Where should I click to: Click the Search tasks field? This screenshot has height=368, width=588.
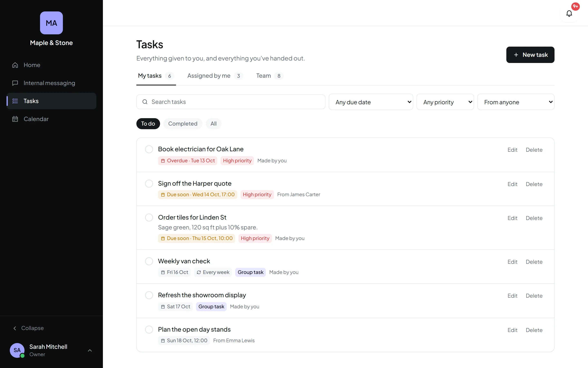click(231, 102)
